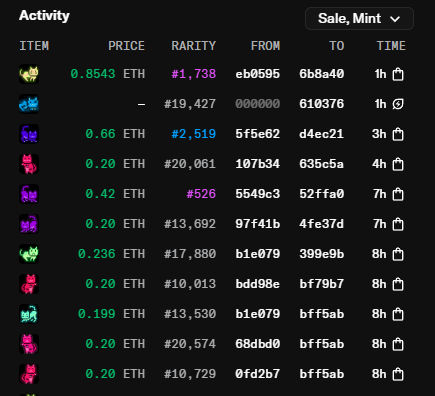The height and width of the screenshot is (396, 435).
Task: Open the purple cat thumbnail for #13,692
Action: point(29,224)
